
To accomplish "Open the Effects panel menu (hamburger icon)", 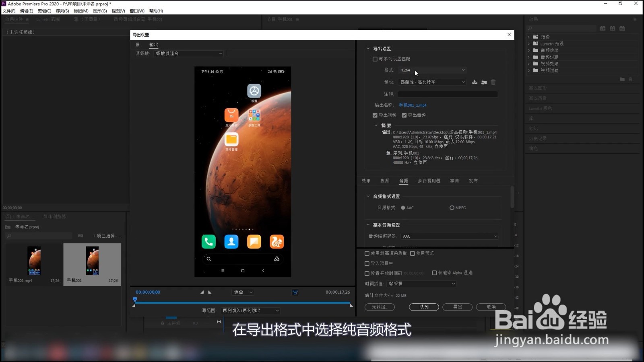I will click(635, 20).
